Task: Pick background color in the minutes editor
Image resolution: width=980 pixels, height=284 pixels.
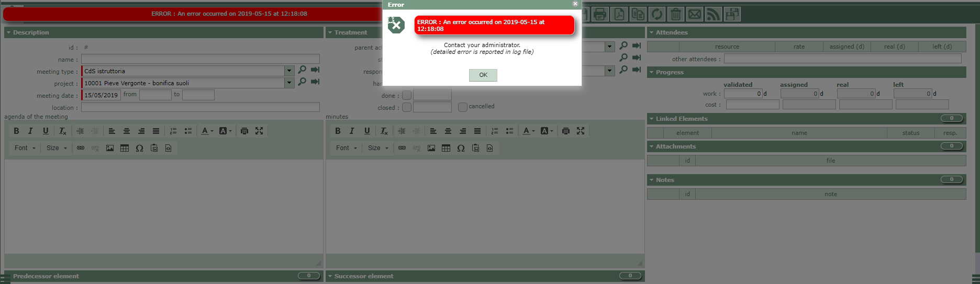Action: [547, 131]
